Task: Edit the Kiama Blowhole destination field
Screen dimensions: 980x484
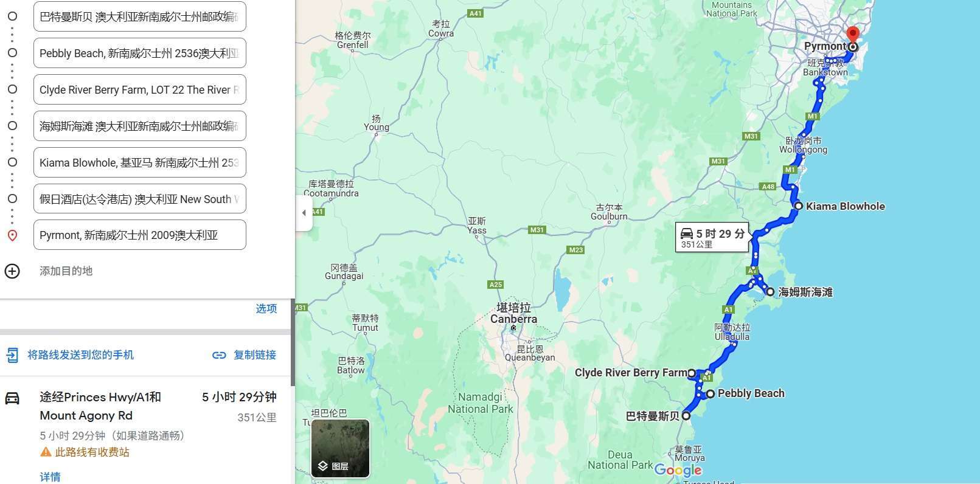Action: [x=140, y=162]
